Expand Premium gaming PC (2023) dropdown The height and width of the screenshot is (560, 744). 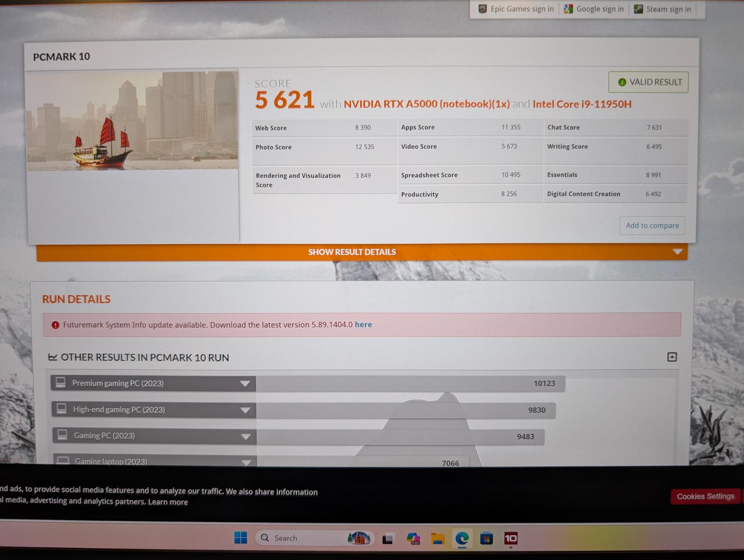click(245, 384)
